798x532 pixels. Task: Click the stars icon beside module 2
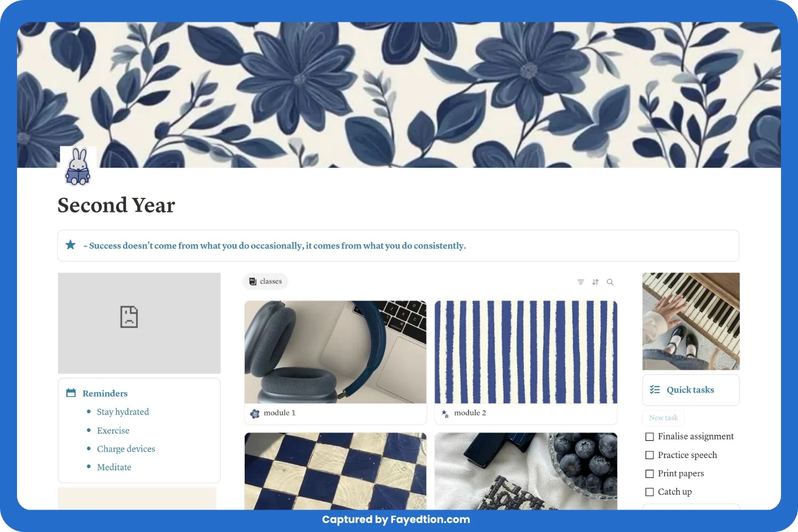pyautogui.click(x=445, y=413)
